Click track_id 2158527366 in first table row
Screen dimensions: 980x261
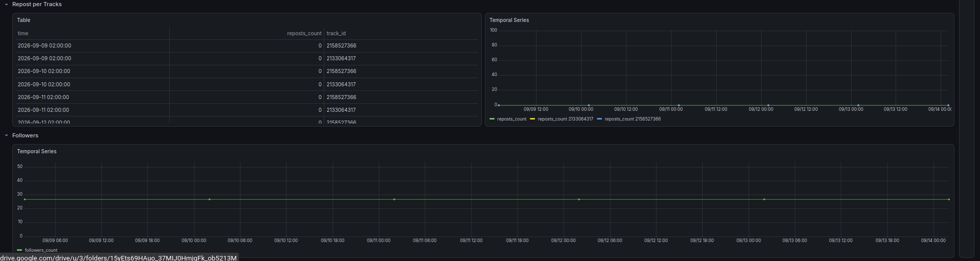(x=341, y=45)
